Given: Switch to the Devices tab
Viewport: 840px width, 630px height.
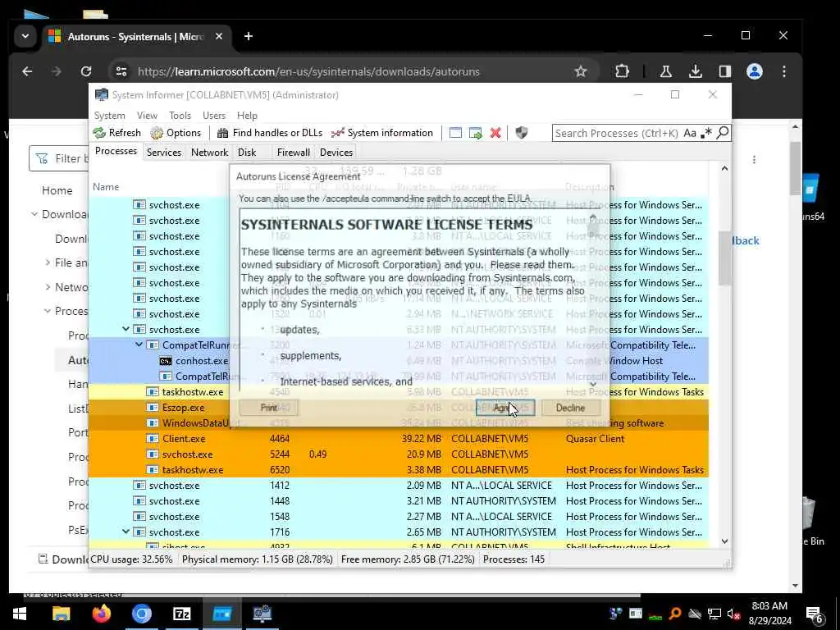Looking at the screenshot, I should [x=336, y=152].
